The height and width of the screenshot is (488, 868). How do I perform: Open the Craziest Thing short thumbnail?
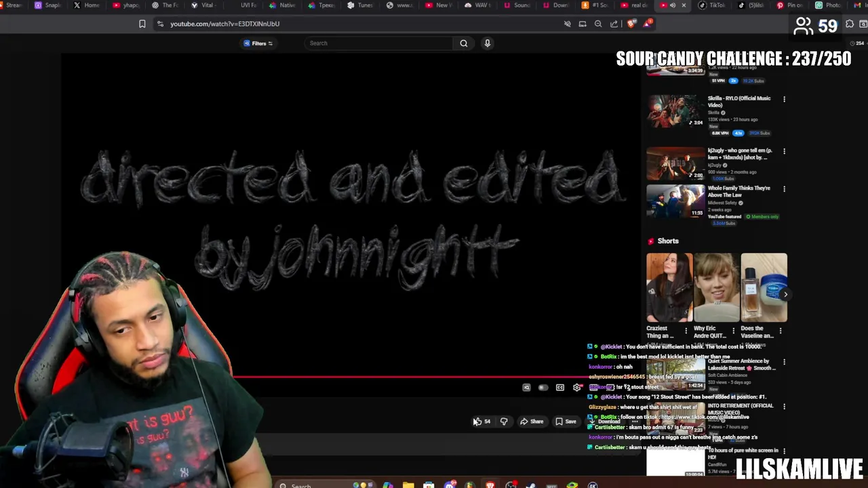pos(669,288)
